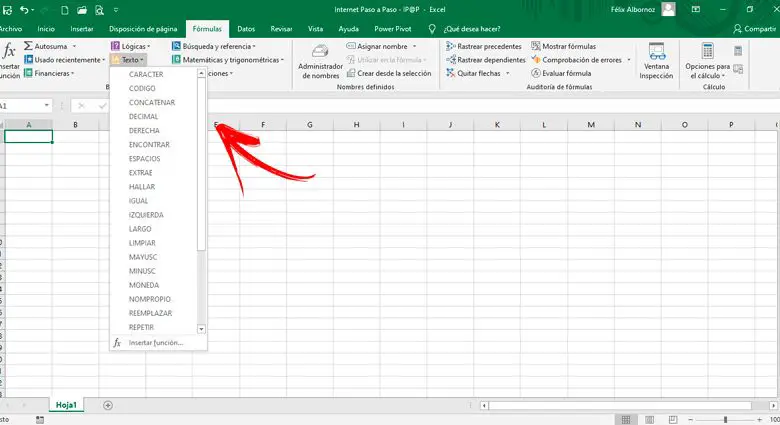
Task: Click Rastrear precedentes
Action: 484,46
